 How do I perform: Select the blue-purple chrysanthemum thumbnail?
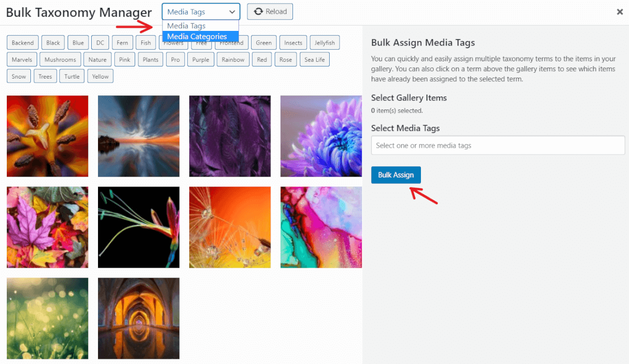click(x=321, y=136)
